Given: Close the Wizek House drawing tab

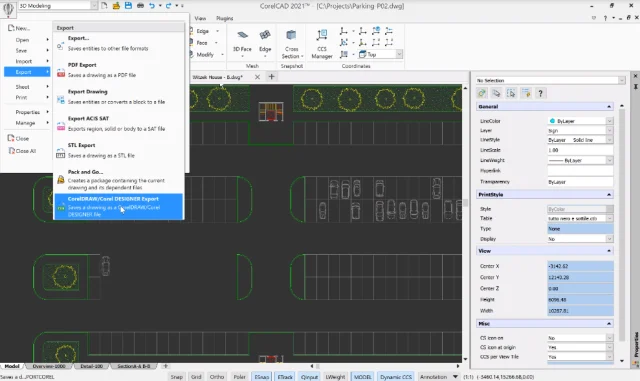Looking at the screenshot, I should pyautogui.click(x=257, y=77).
